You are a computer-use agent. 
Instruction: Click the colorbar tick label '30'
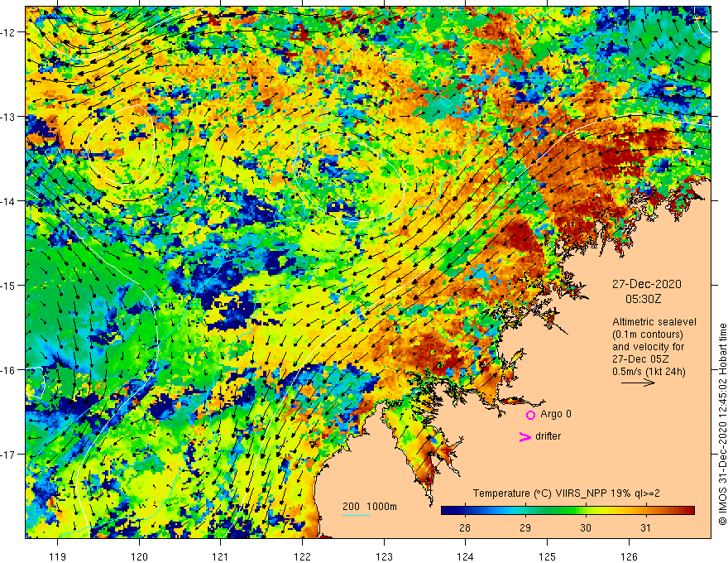586,527
